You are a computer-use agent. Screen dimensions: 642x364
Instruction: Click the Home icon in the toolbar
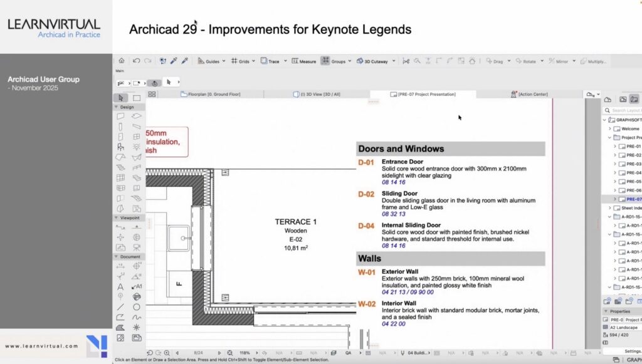(122, 61)
